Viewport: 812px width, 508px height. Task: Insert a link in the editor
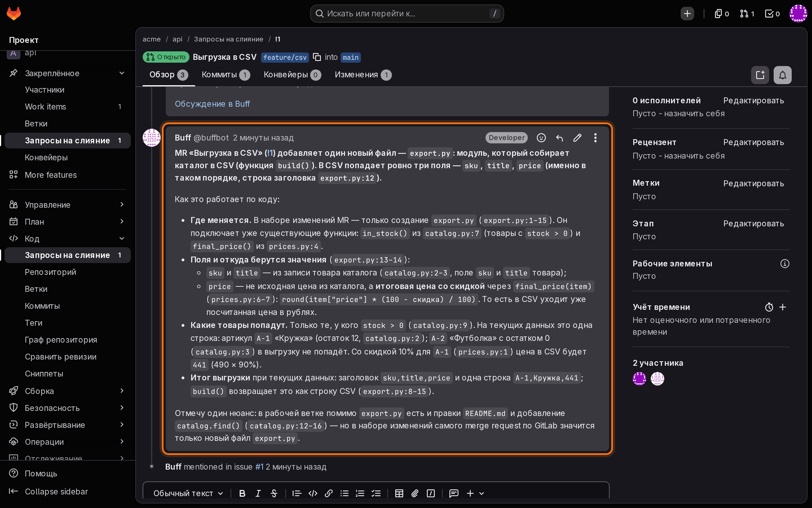(x=328, y=493)
